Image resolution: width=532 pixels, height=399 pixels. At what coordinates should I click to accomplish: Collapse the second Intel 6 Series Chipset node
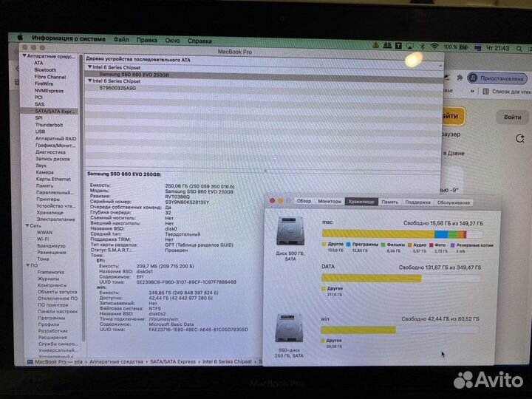tap(90, 81)
